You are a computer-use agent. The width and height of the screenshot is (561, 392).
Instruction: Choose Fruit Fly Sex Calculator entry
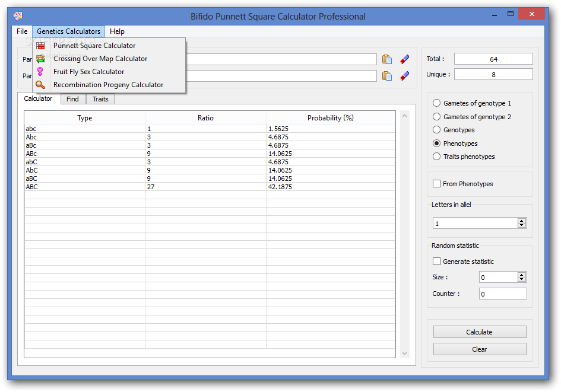[109, 72]
